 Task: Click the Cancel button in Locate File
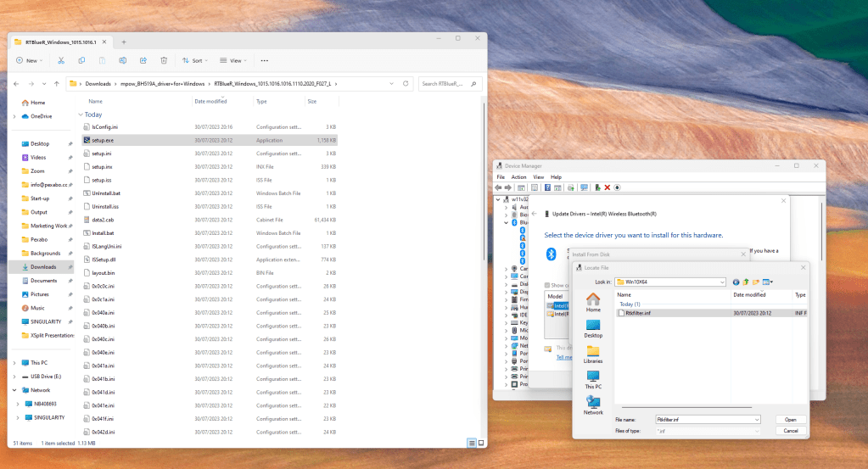(x=790, y=431)
